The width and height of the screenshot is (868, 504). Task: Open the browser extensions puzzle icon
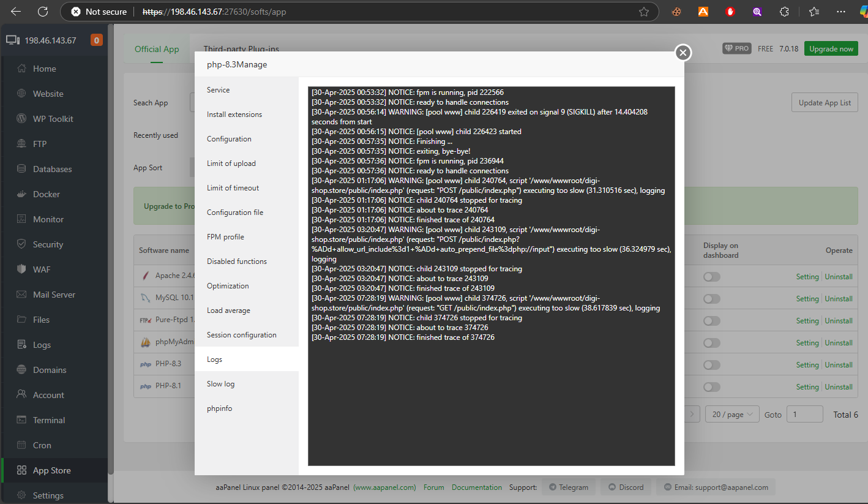[784, 12]
